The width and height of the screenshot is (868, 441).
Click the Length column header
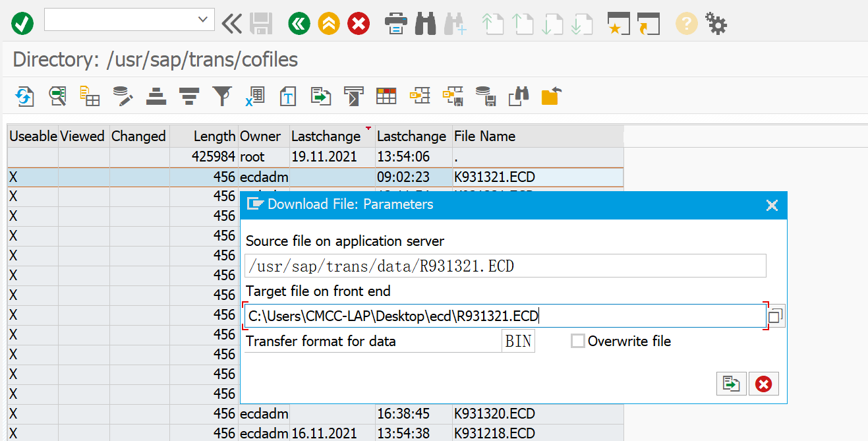pos(204,136)
